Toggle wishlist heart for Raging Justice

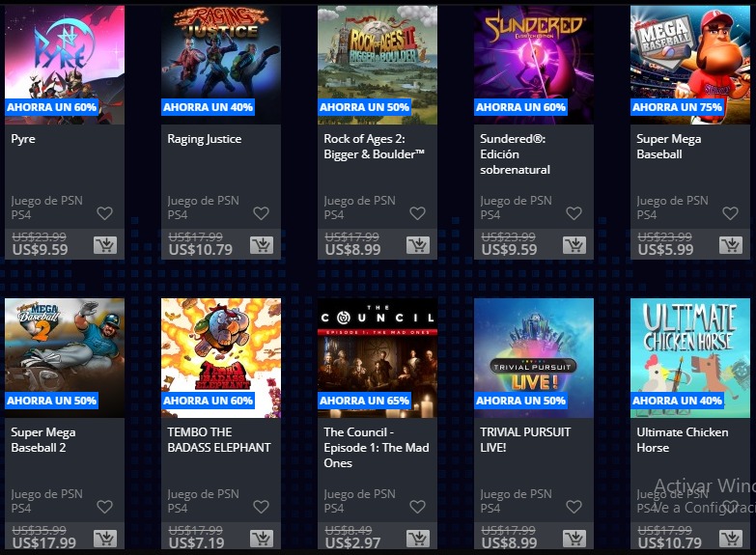tap(261, 213)
